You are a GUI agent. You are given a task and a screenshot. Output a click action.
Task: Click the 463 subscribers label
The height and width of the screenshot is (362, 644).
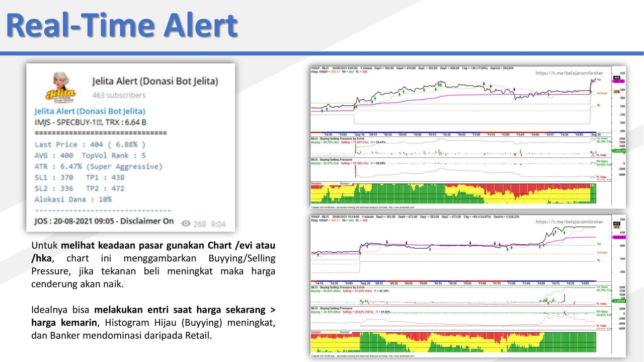coord(119,95)
